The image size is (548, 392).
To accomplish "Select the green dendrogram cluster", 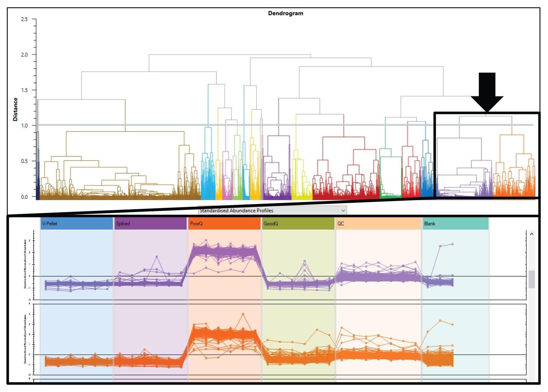I will coord(391,157).
